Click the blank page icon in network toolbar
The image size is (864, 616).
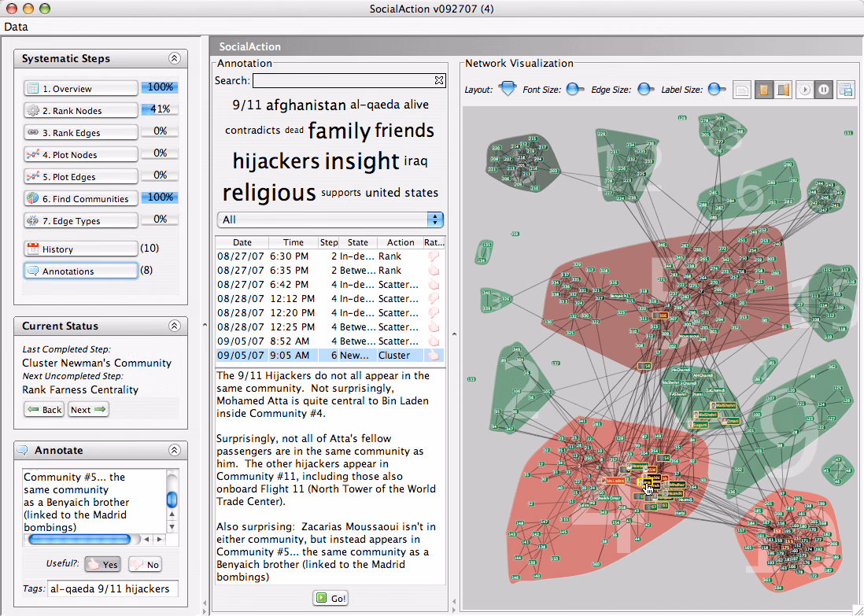(742, 89)
